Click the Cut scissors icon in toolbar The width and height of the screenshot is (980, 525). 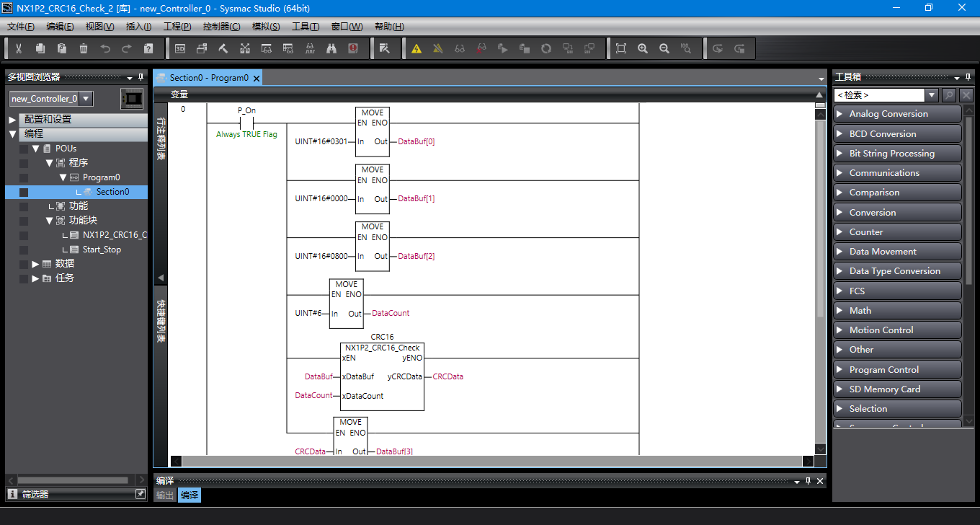19,48
